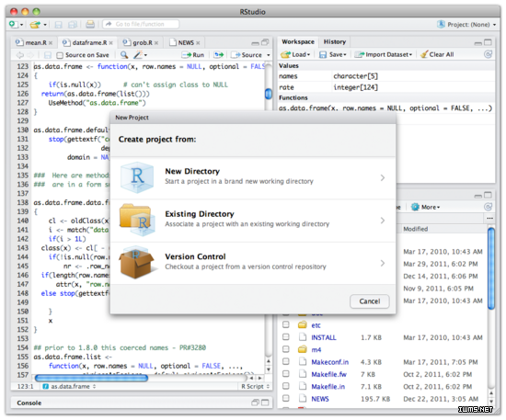Open the Import Dataset dropdown
The width and height of the screenshot is (506, 420).
click(384, 54)
